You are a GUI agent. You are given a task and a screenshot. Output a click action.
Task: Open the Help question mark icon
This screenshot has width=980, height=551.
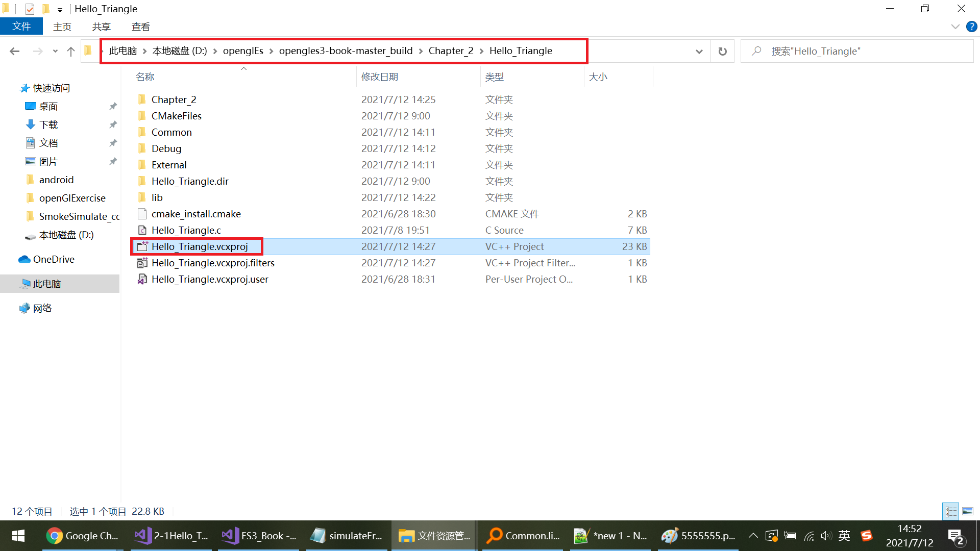point(971,27)
